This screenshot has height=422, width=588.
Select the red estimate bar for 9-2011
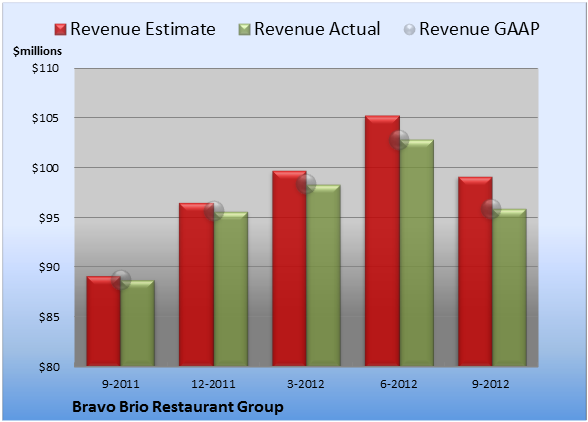click(104, 321)
